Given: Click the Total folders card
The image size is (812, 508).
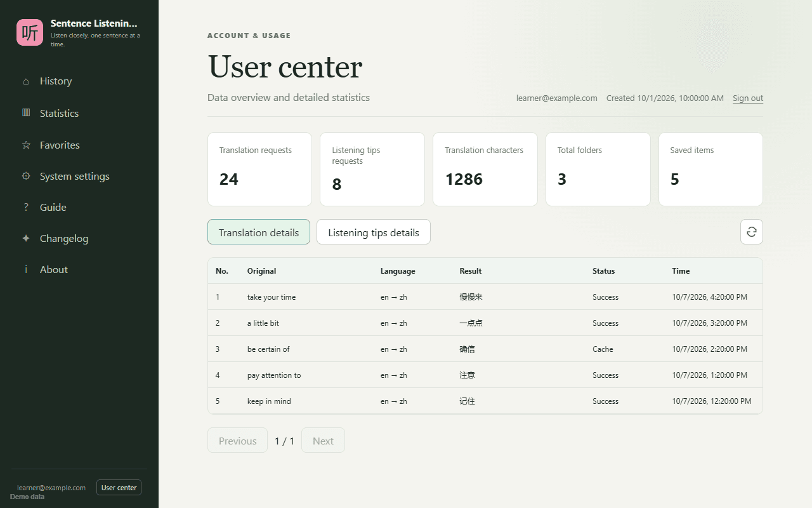Looking at the screenshot, I should [598, 169].
